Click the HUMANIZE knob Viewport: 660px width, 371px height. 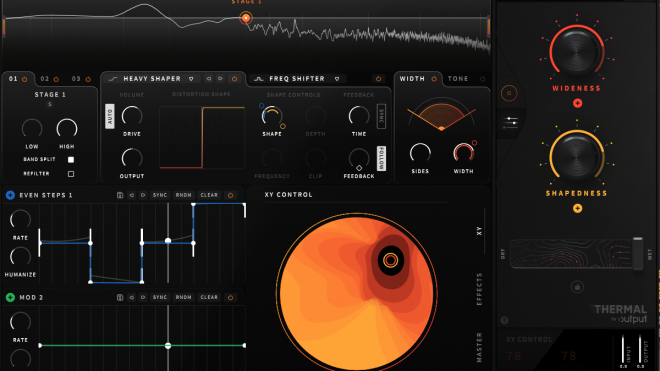20,257
